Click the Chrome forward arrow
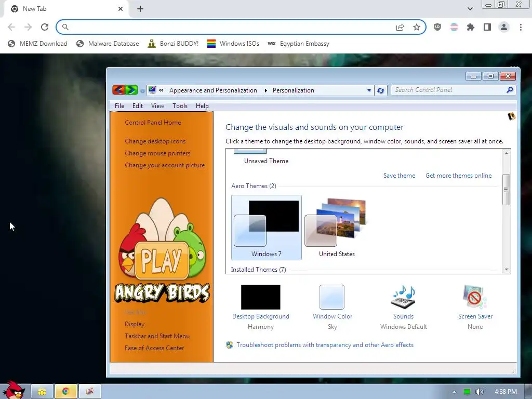 (28, 27)
